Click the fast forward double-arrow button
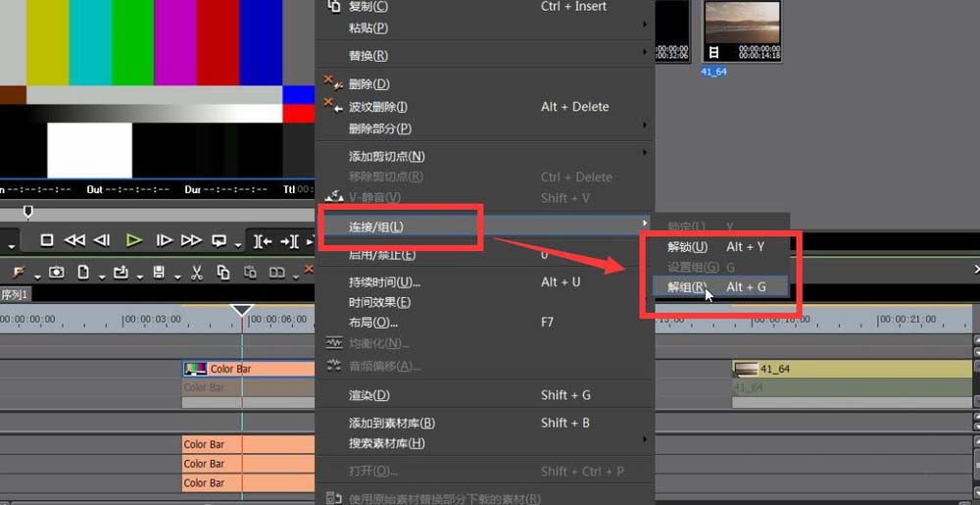Viewport: 980px width, 505px height. tap(191, 240)
